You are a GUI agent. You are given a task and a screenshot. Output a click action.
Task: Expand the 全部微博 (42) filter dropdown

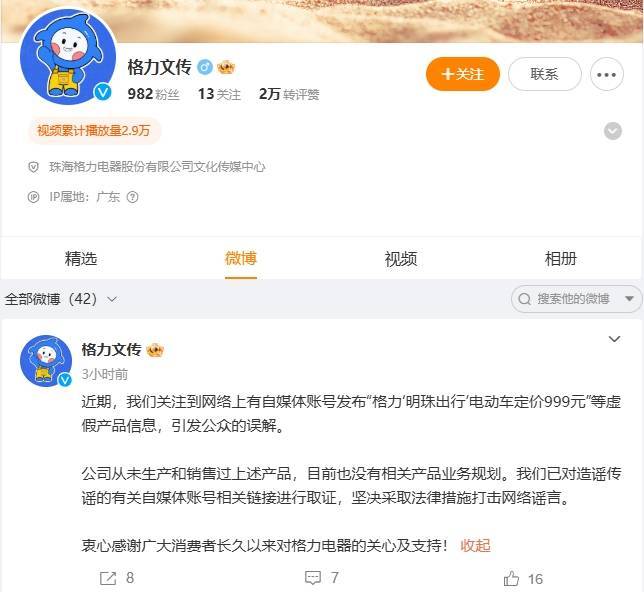(x=61, y=299)
